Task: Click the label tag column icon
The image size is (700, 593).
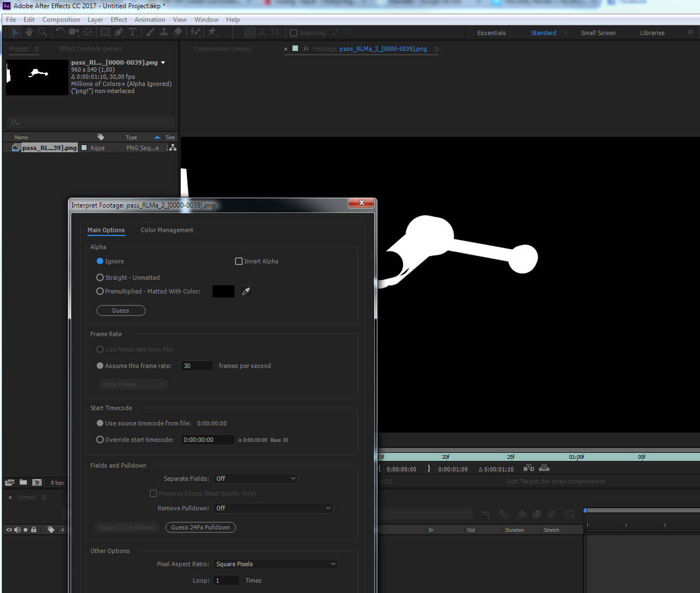Action: (101, 137)
